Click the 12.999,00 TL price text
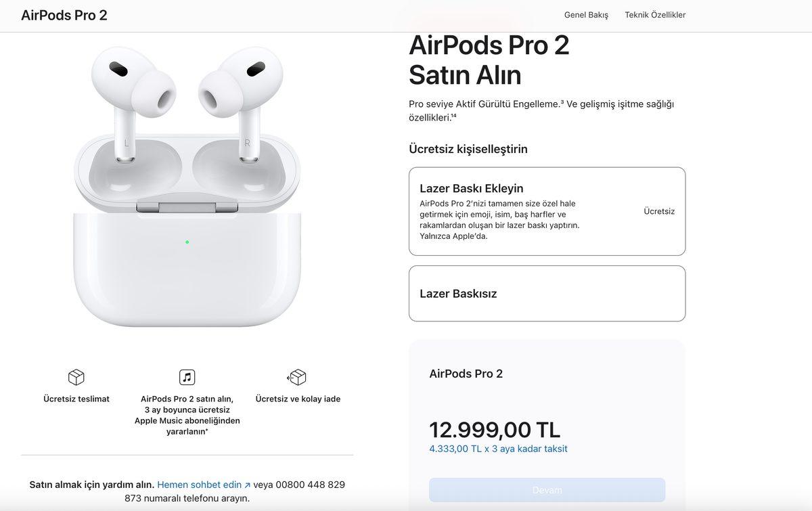Image resolution: width=812 pixels, height=511 pixels. (495, 429)
